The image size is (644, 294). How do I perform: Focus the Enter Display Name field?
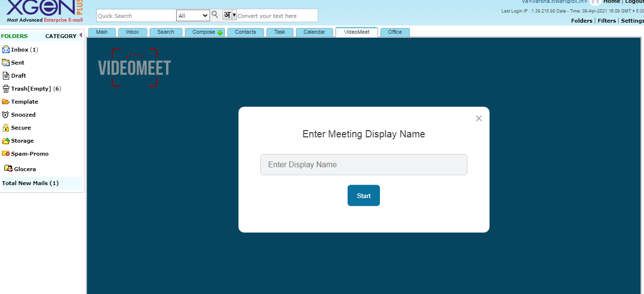364,164
